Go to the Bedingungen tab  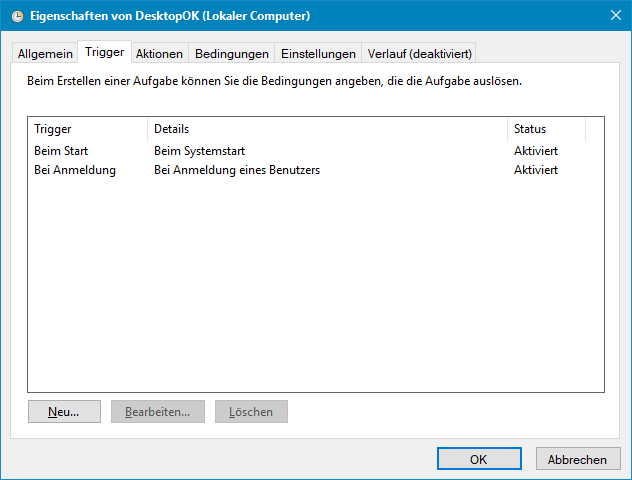click(232, 53)
